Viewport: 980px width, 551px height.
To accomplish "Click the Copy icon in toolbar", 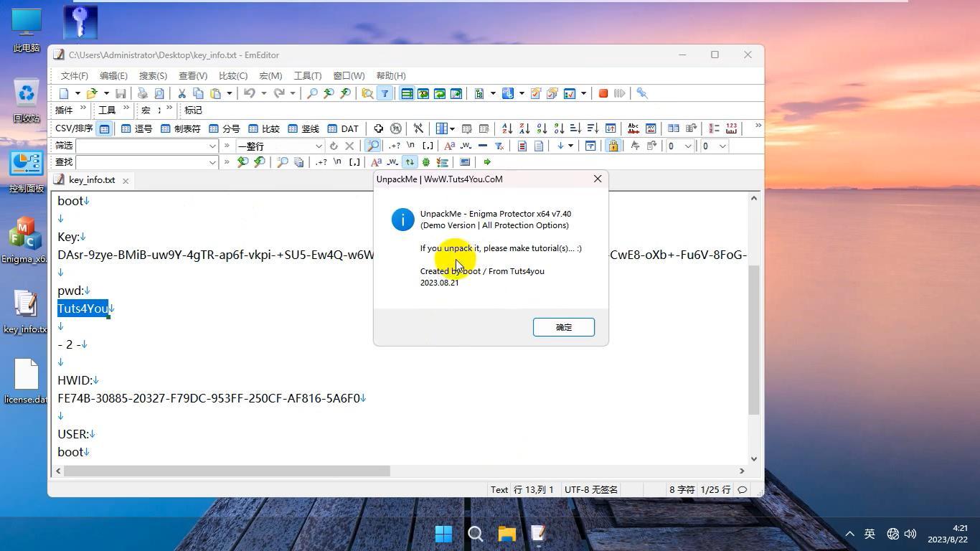I will 198,93.
